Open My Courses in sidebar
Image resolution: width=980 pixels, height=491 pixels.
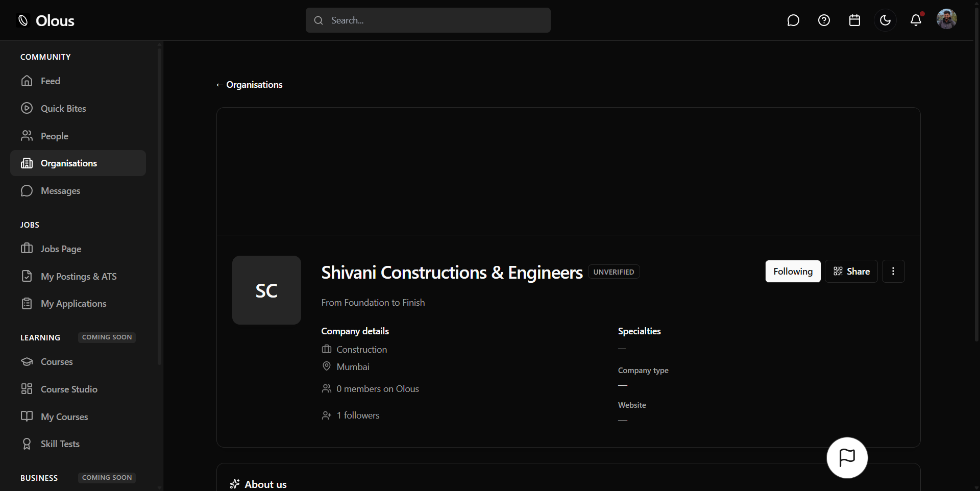(78, 417)
